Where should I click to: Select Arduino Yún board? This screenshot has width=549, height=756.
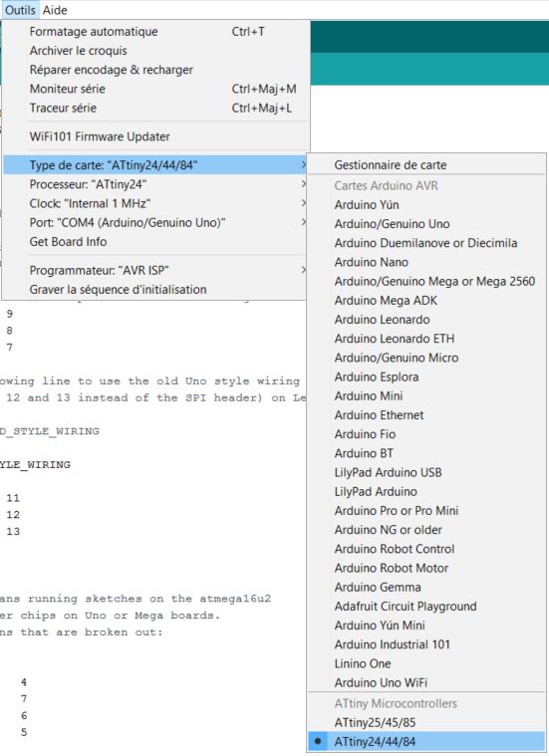pos(426,205)
